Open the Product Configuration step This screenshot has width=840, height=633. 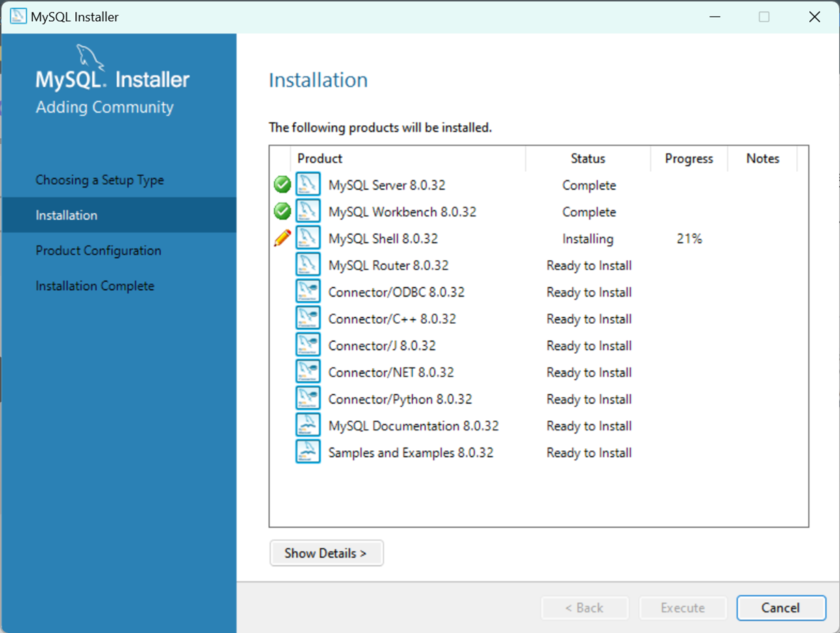click(99, 250)
